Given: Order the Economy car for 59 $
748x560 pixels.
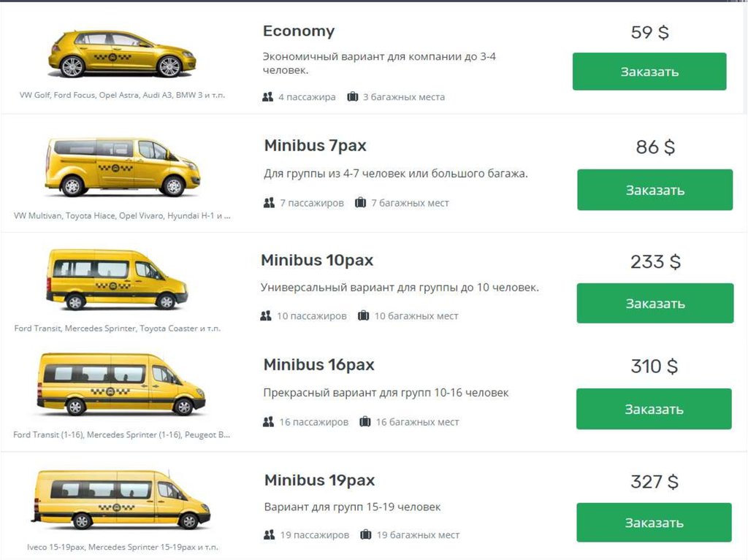Looking at the screenshot, I should [x=649, y=72].
